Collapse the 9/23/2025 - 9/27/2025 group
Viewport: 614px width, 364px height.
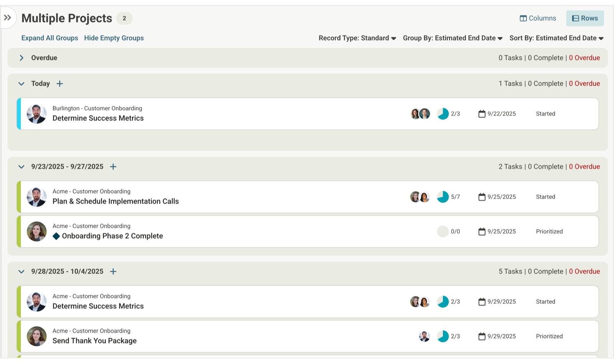click(x=21, y=166)
